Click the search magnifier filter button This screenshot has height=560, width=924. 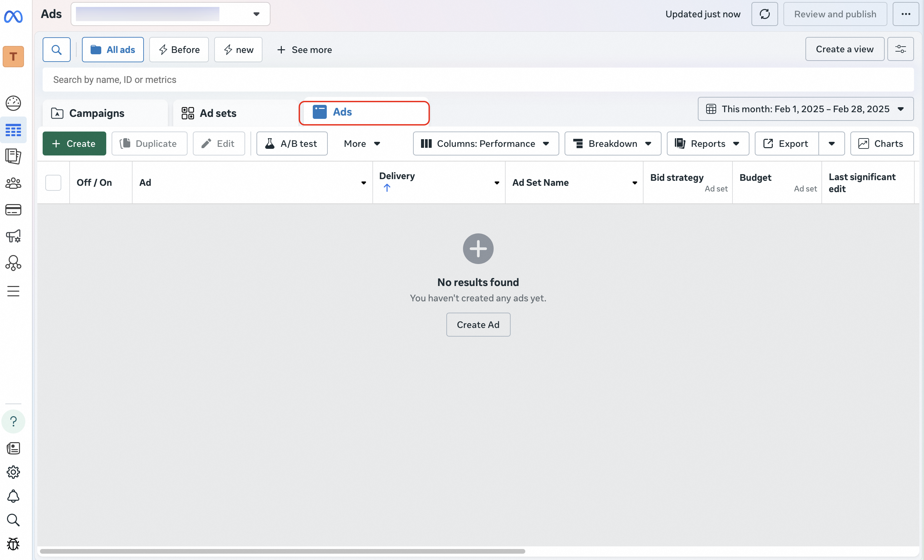[x=56, y=50]
